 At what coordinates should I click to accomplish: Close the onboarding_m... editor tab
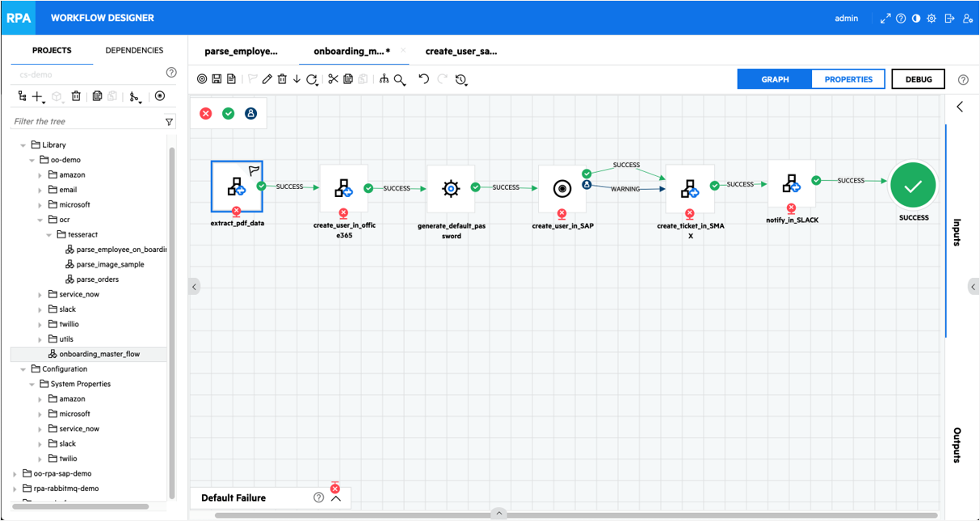(x=403, y=50)
